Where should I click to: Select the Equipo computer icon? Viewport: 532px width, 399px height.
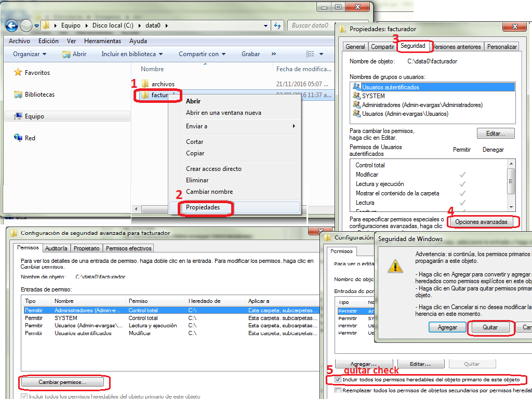18,116
